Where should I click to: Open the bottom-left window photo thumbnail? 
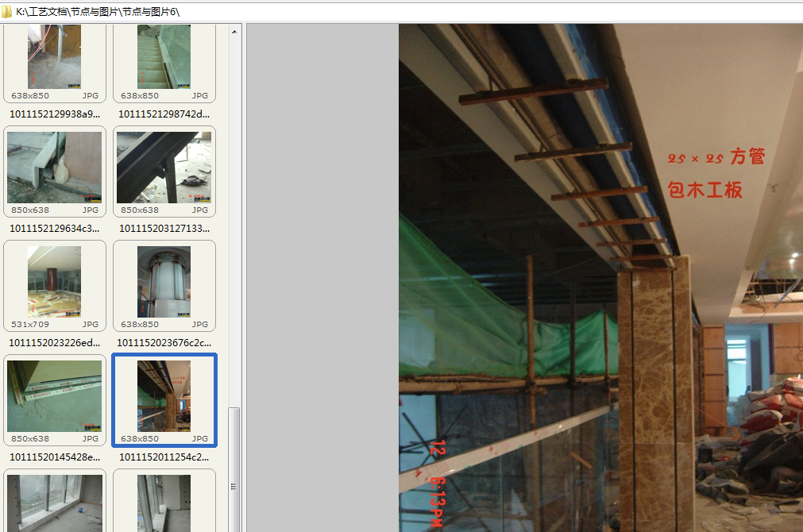(55, 503)
